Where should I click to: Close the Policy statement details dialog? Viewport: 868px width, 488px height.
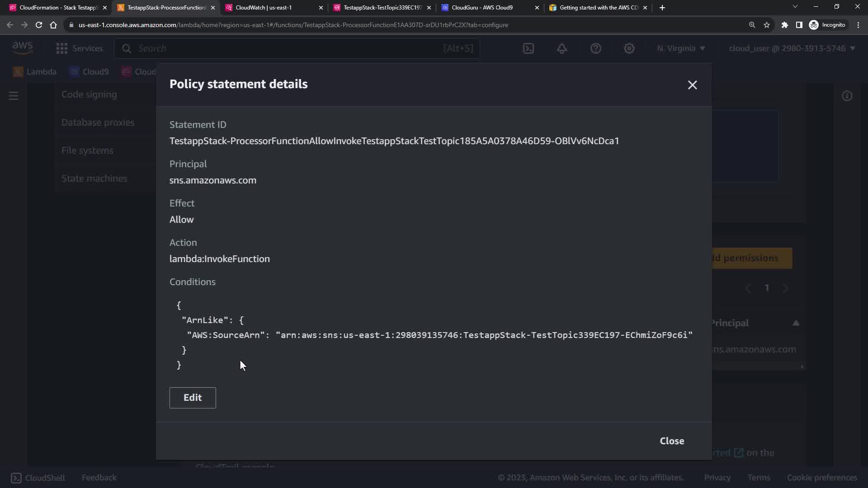692,85
